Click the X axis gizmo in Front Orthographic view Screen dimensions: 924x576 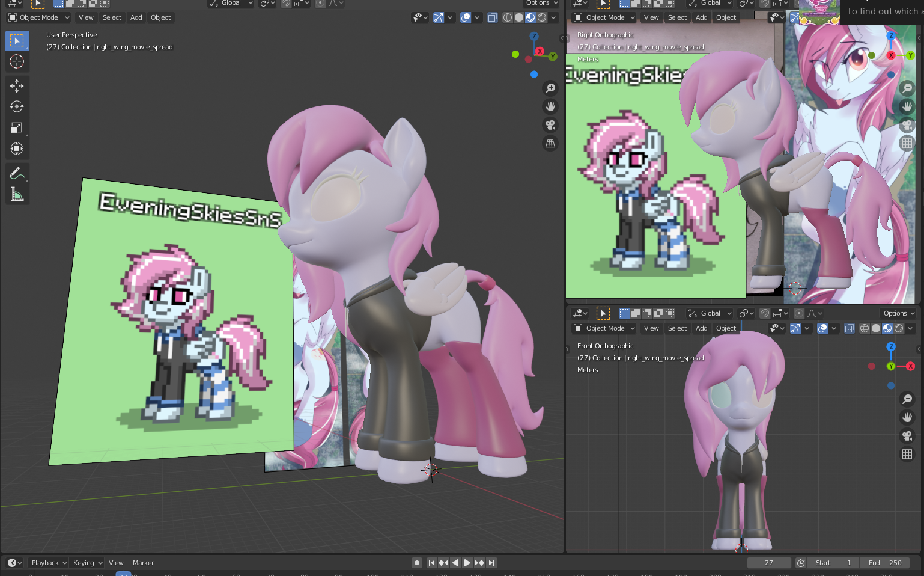(x=910, y=366)
